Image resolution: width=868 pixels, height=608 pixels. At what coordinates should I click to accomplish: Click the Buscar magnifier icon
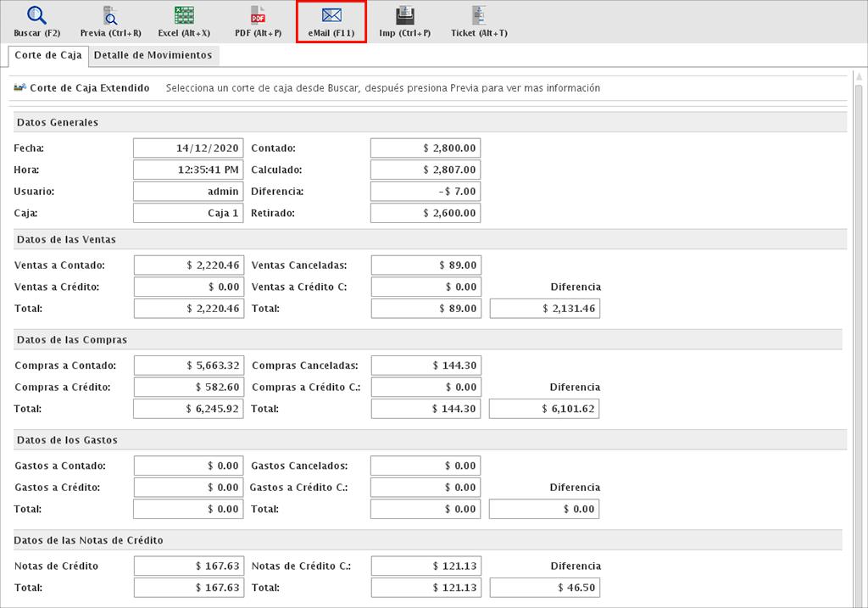(x=37, y=16)
